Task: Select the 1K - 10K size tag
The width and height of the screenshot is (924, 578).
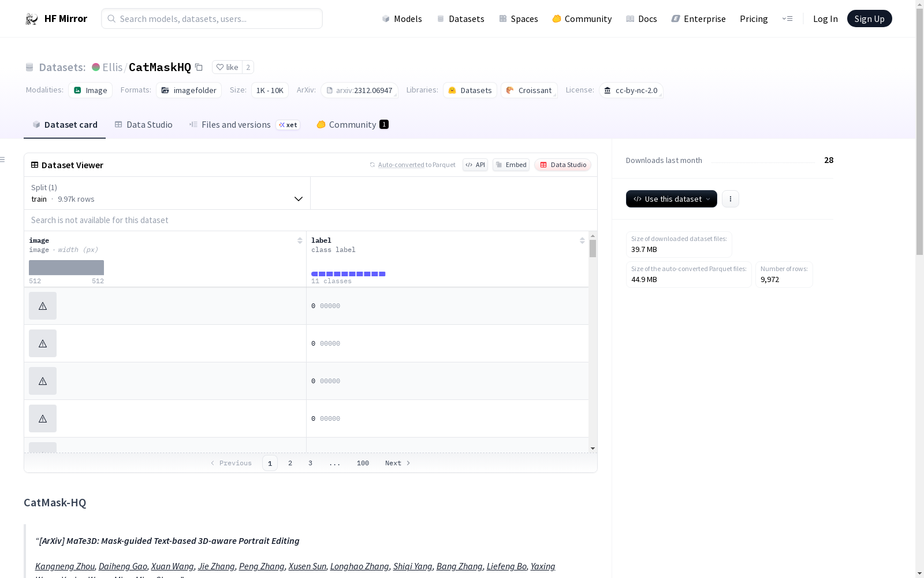Action: tap(270, 90)
